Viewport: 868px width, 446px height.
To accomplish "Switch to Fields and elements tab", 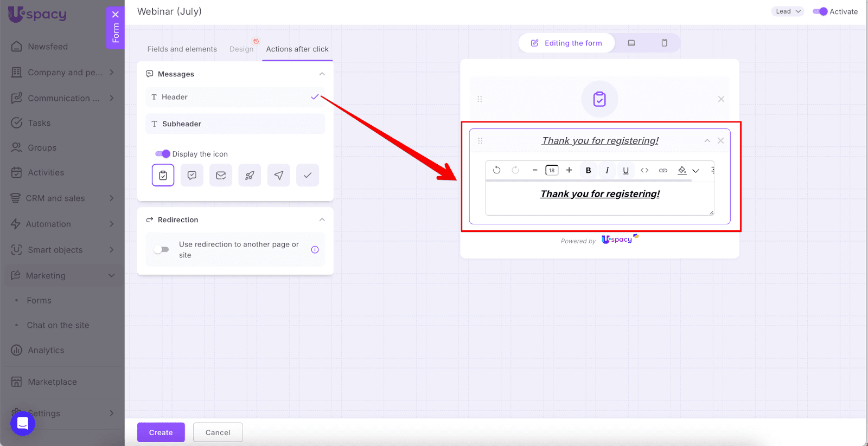I will 182,49.
